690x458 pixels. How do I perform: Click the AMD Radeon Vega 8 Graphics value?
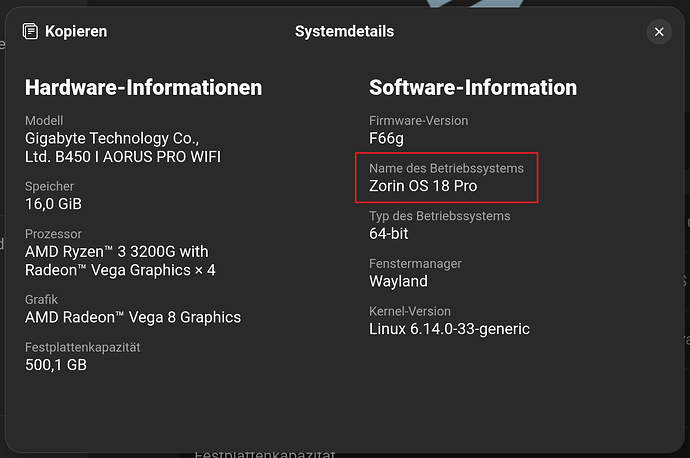coord(133,317)
